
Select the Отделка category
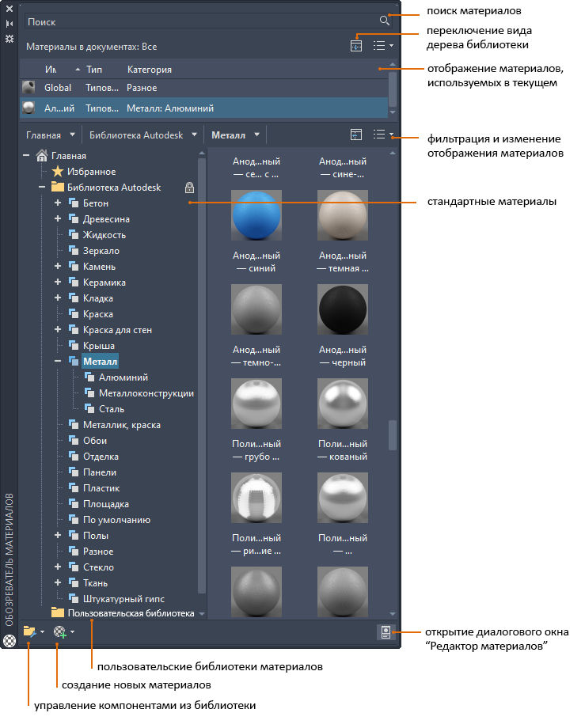[101, 457]
